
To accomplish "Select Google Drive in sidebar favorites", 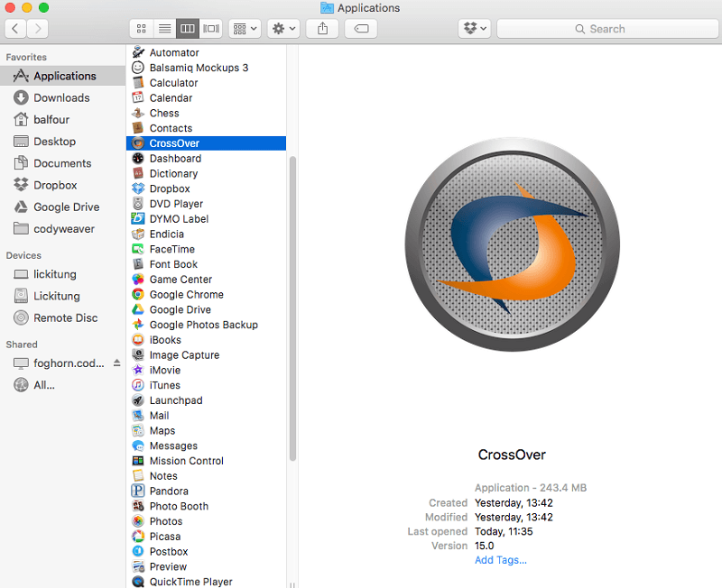I will point(66,207).
